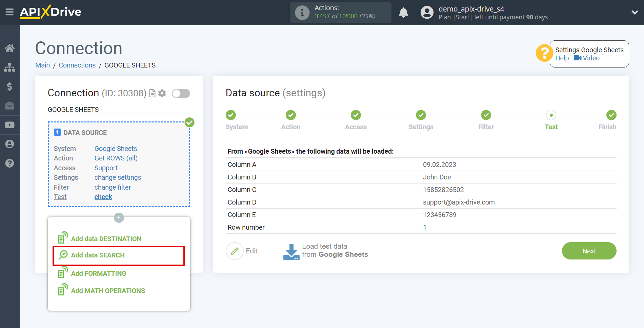This screenshot has height=328, width=644.
Task: Click the yellow help question mark
Action: coord(544,53)
